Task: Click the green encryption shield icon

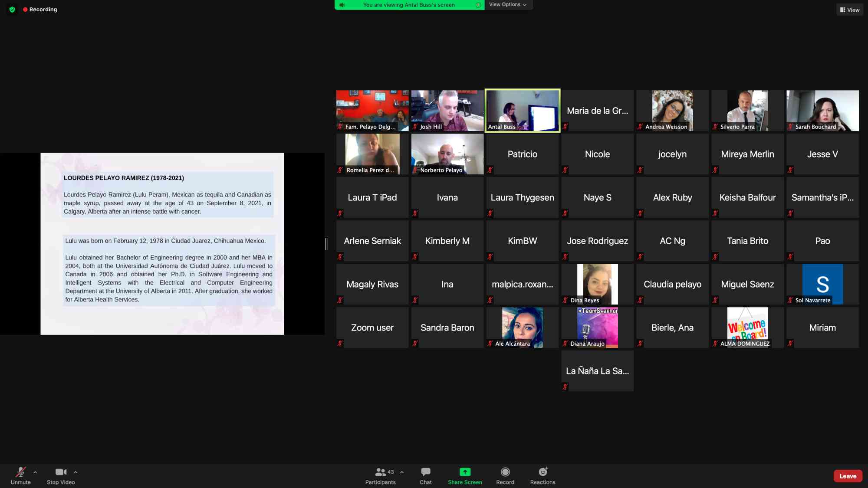Action: click(12, 10)
